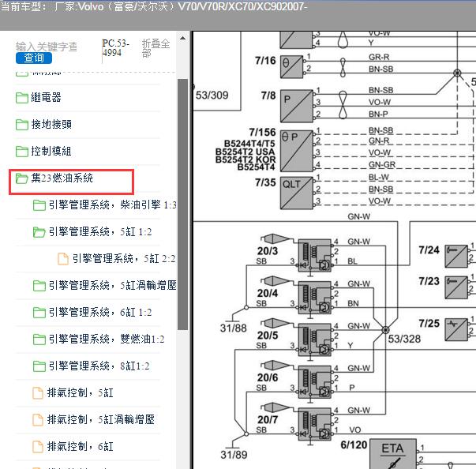Click document icon for 引擎管理系統，5缸 2:2
Screen dimensions: 476x469
pyautogui.click(x=63, y=258)
